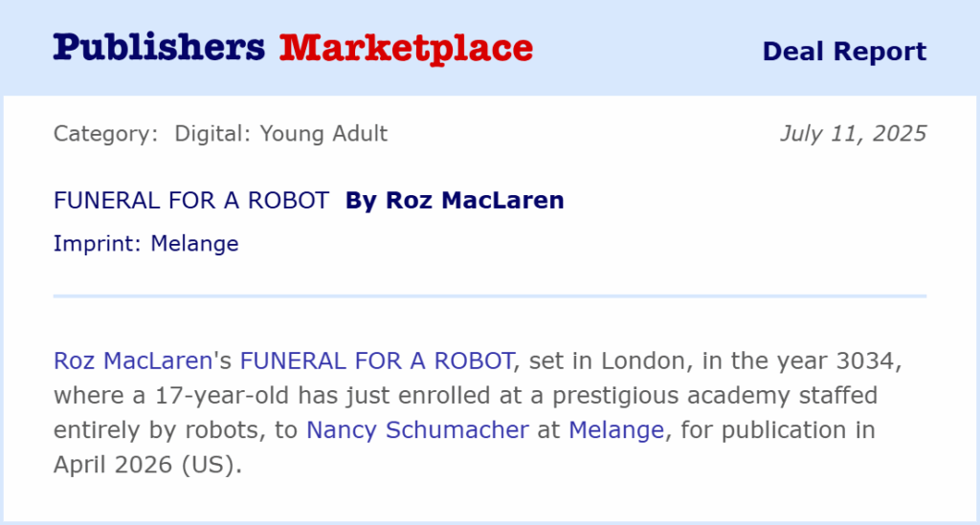Click the Roz MacLaren link in the deal description
The image size is (980, 525).
pyautogui.click(x=132, y=361)
